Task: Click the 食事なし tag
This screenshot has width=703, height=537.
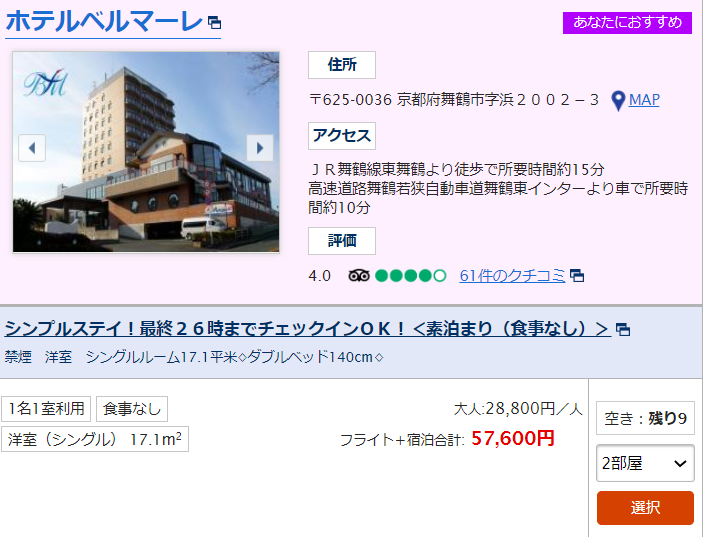Action: tap(132, 409)
